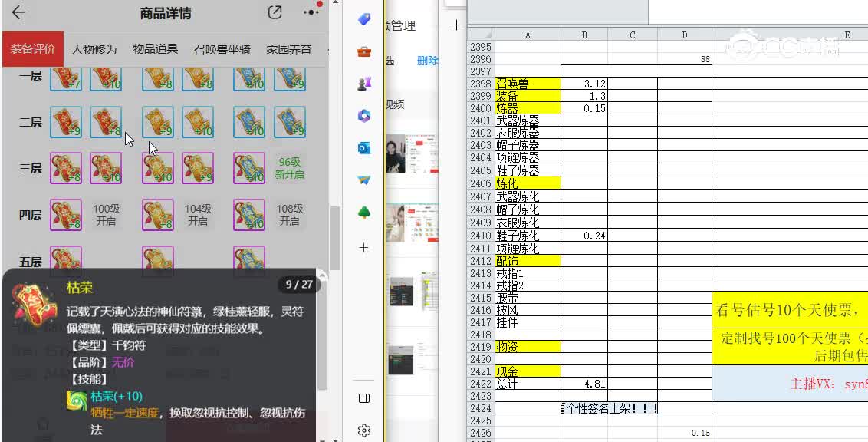This screenshot has width=868, height=442.
Task: Select the red +8 rune in 二层
Action: 106,123
